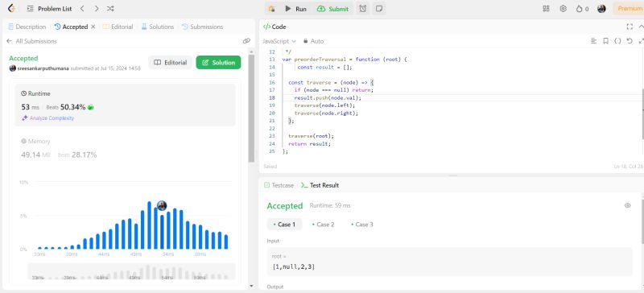Select the Memory stats card

[x=126, y=149]
